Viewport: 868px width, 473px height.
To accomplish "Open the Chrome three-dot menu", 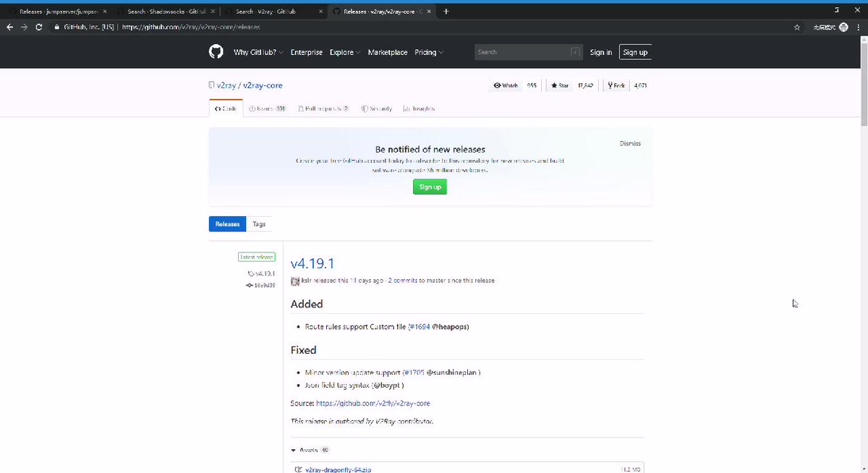I will pos(859,27).
